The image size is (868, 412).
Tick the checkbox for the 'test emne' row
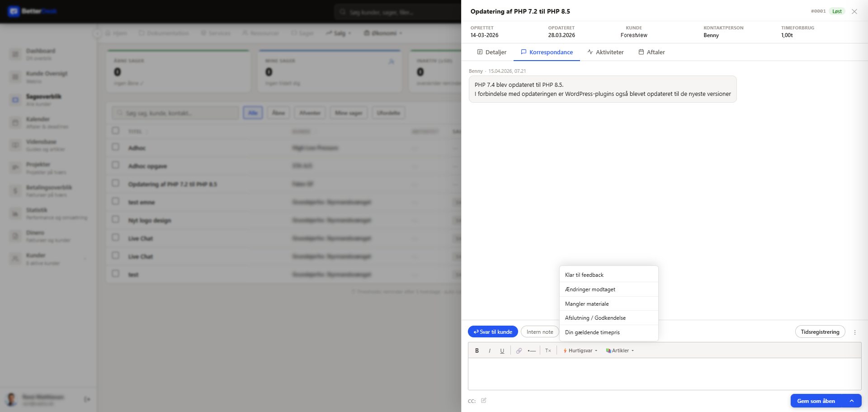pos(116,201)
